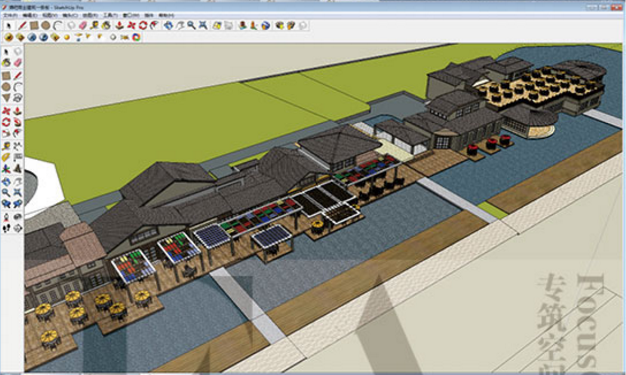Image resolution: width=626 pixels, height=375 pixels.
Task: Select the pencil Line tool in top toolbar
Action: 22,26
